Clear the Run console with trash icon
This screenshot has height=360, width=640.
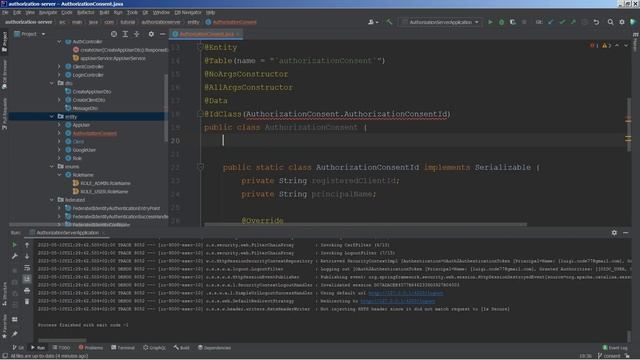click(27, 302)
